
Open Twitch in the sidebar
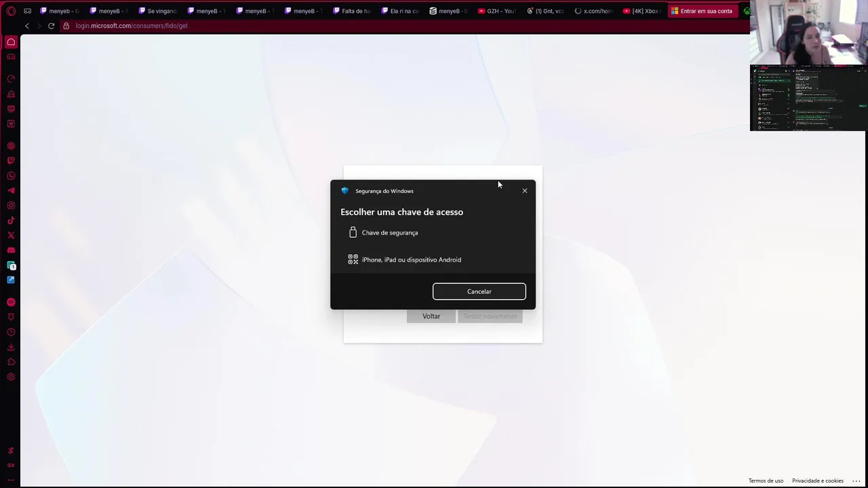[11, 161]
